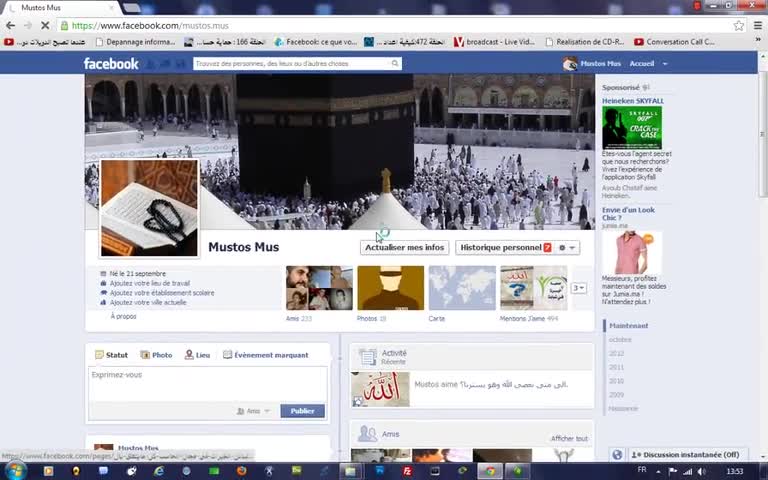Go to Accueil in the Facebook header
768x480 pixels.
point(642,64)
